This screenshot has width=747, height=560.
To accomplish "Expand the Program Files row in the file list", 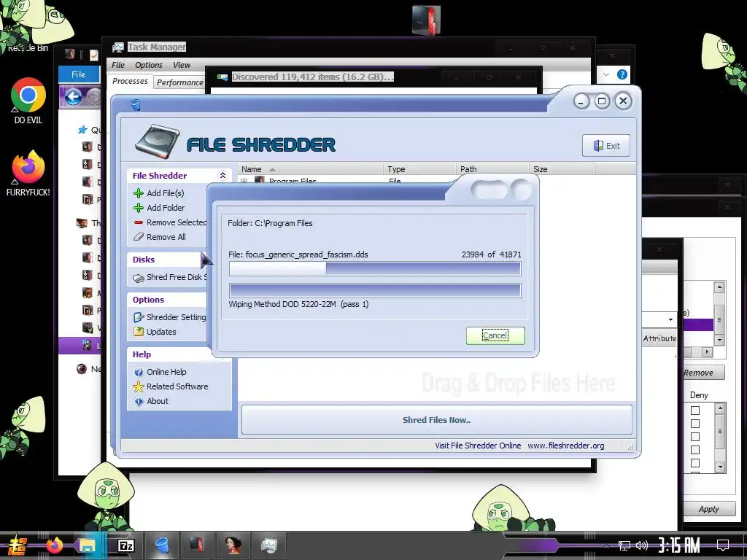I will coord(244,182).
